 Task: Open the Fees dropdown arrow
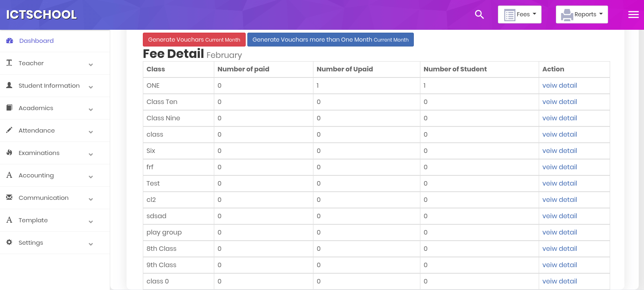535,14
